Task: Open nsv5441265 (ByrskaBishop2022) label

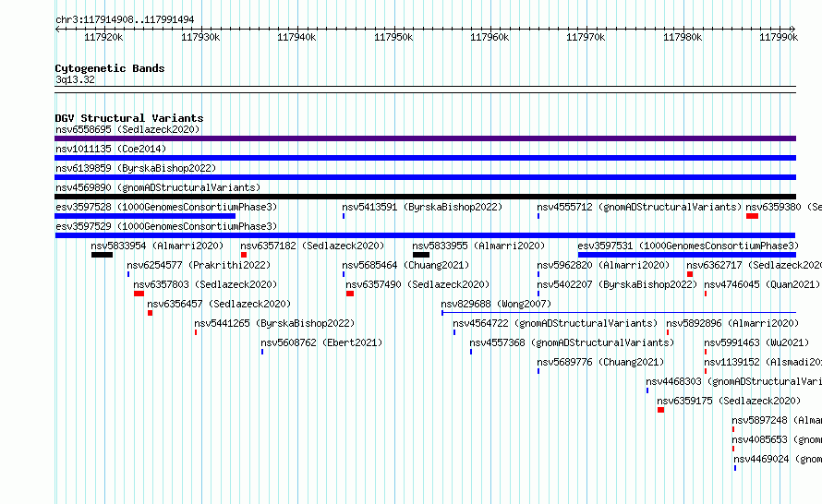Action: (x=274, y=323)
